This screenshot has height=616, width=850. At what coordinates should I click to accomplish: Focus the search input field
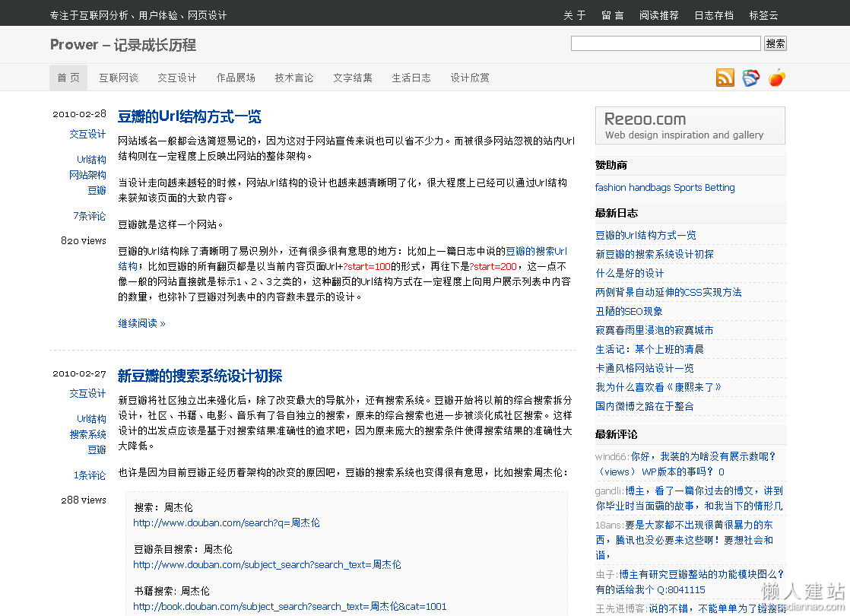pos(666,43)
